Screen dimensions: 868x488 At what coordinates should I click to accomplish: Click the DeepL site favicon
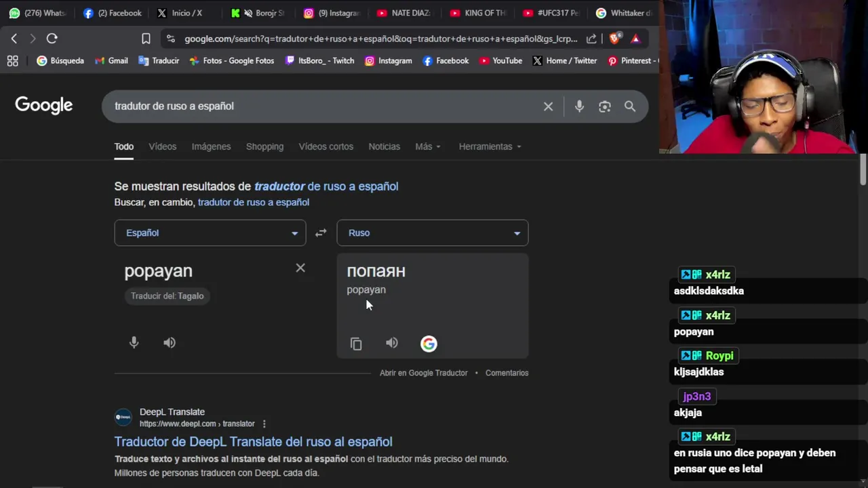[123, 418]
